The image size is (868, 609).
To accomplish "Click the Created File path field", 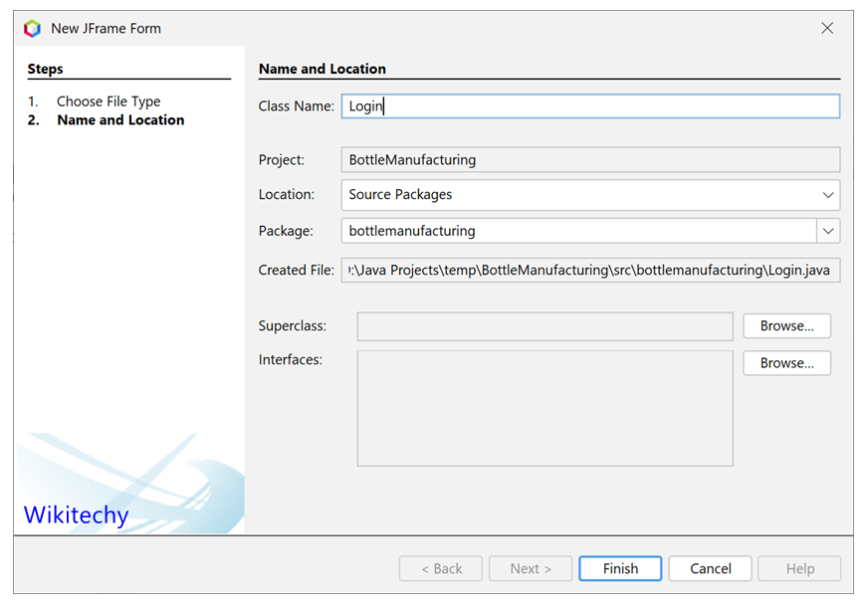I will 590,270.
